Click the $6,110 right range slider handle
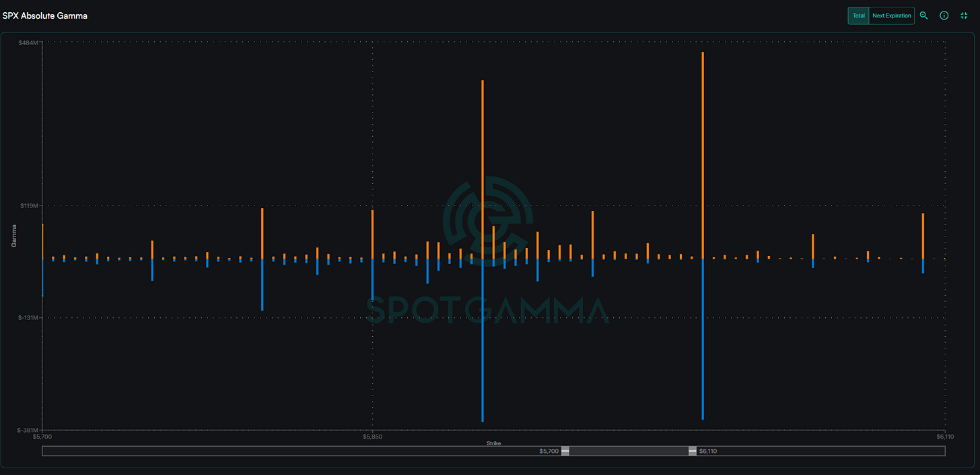 (692, 451)
